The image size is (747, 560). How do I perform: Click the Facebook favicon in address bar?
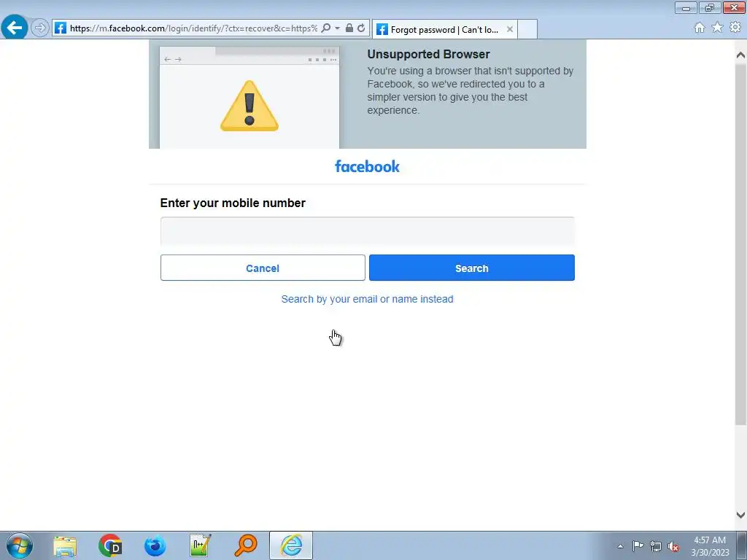(61, 28)
